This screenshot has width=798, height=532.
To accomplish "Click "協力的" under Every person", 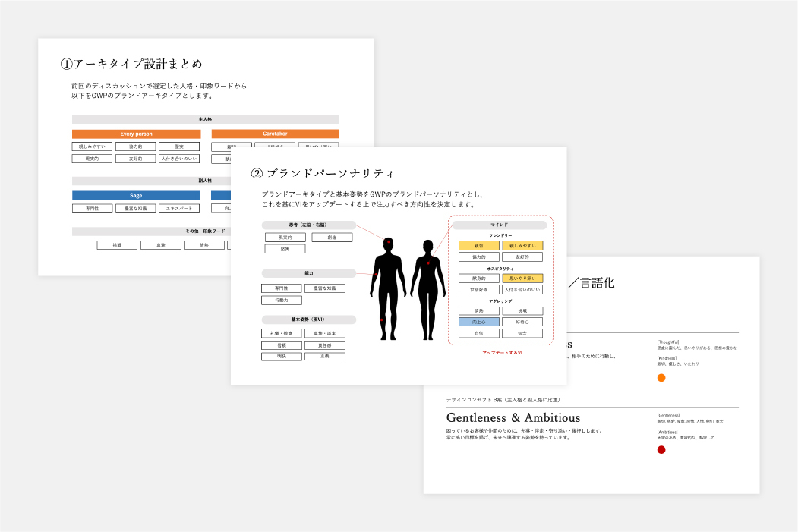I will pyautogui.click(x=135, y=146).
